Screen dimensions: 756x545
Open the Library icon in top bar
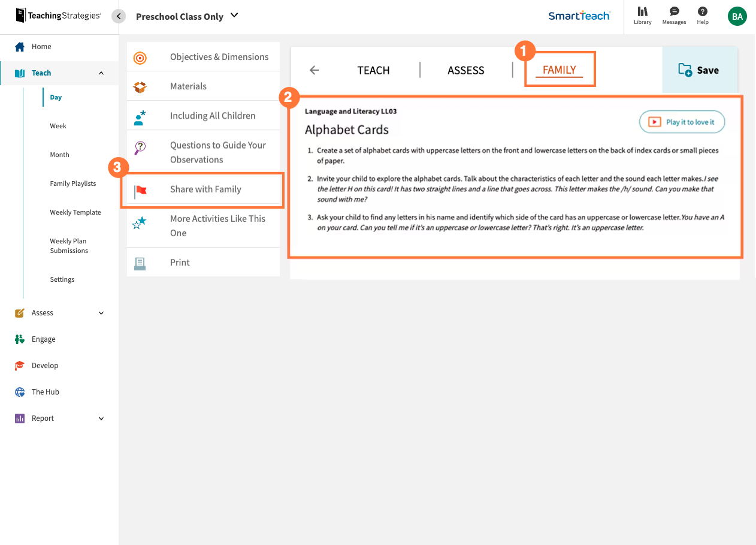tap(642, 12)
